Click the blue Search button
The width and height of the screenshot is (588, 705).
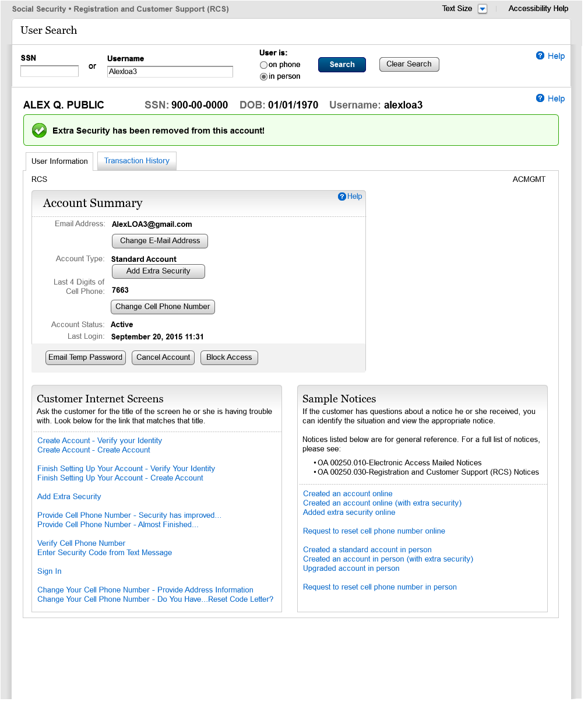coord(342,65)
